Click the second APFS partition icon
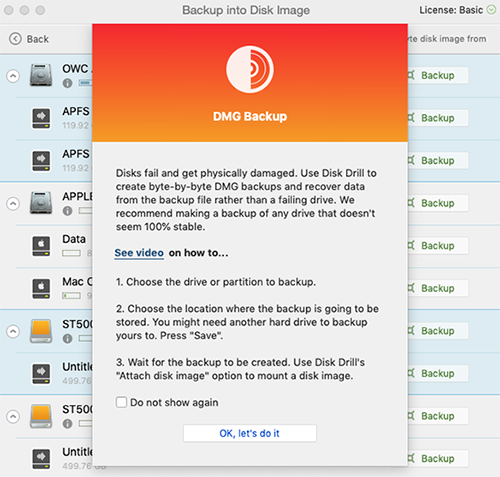 click(x=41, y=161)
